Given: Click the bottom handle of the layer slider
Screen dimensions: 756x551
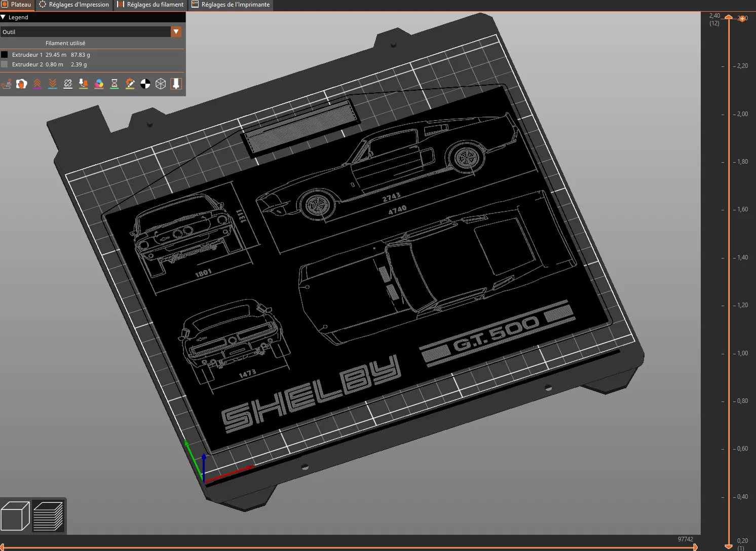Looking at the screenshot, I should click(729, 546).
